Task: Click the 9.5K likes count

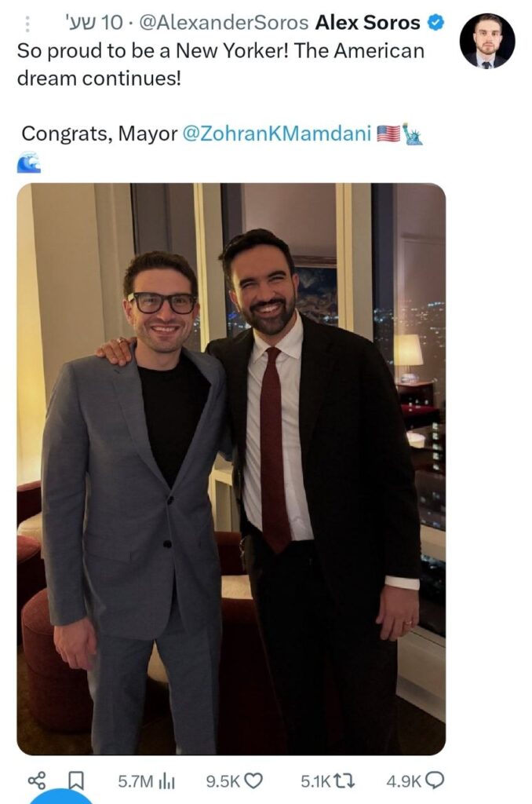Action: tap(223, 781)
